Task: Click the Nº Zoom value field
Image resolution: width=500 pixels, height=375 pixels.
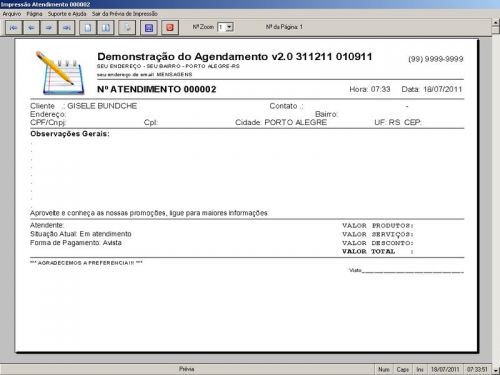Action: [x=222, y=27]
